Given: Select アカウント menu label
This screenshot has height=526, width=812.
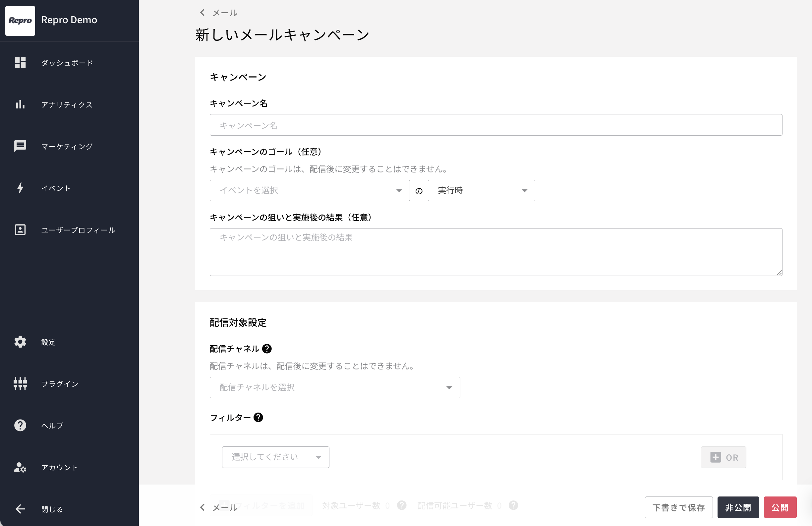Looking at the screenshot, I should coord(60,467).
